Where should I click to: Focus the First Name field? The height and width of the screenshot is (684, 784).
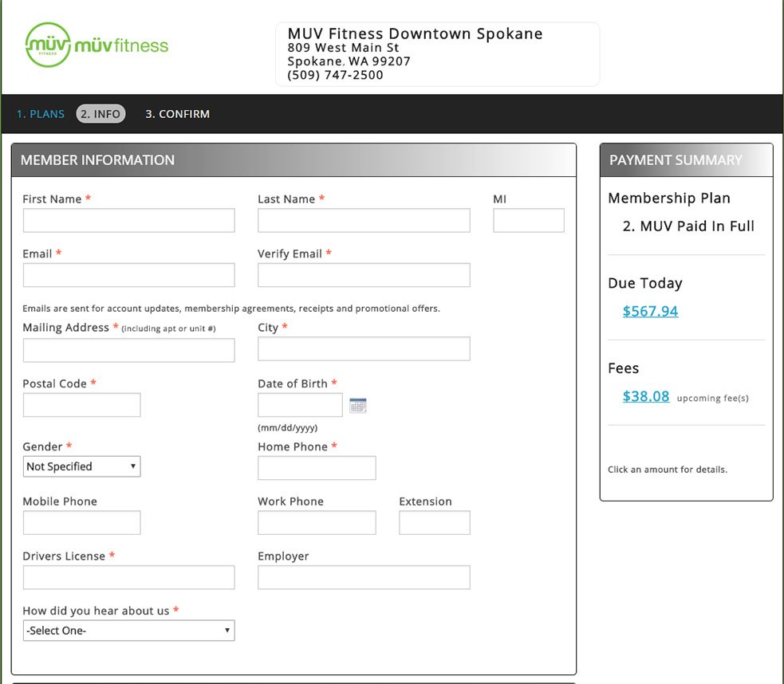pyautogui.click(x=128, y=220)
